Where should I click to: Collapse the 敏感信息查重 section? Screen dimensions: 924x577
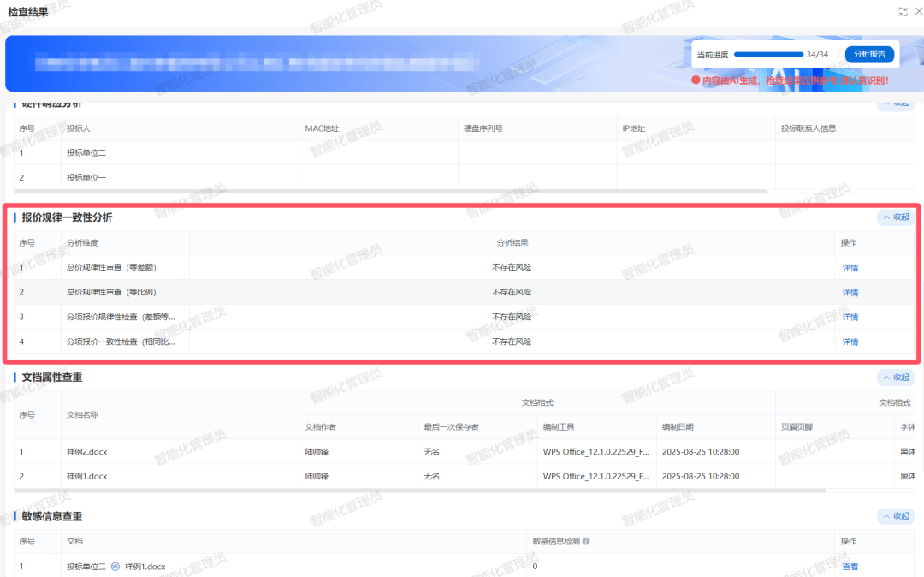[896, 516]
